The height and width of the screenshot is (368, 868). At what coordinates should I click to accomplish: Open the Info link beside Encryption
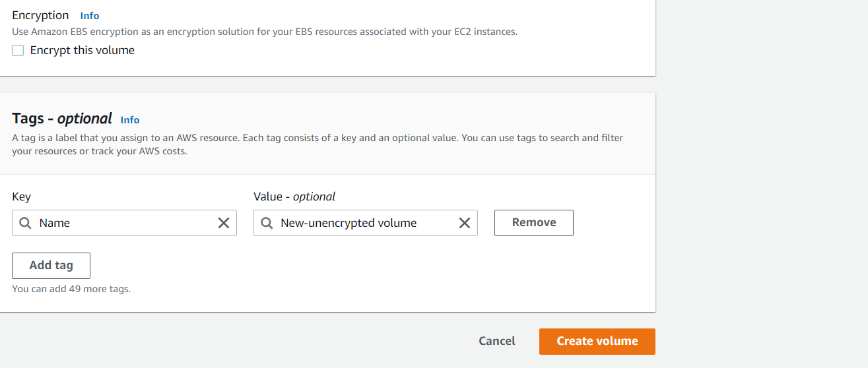tap(90, 15)
